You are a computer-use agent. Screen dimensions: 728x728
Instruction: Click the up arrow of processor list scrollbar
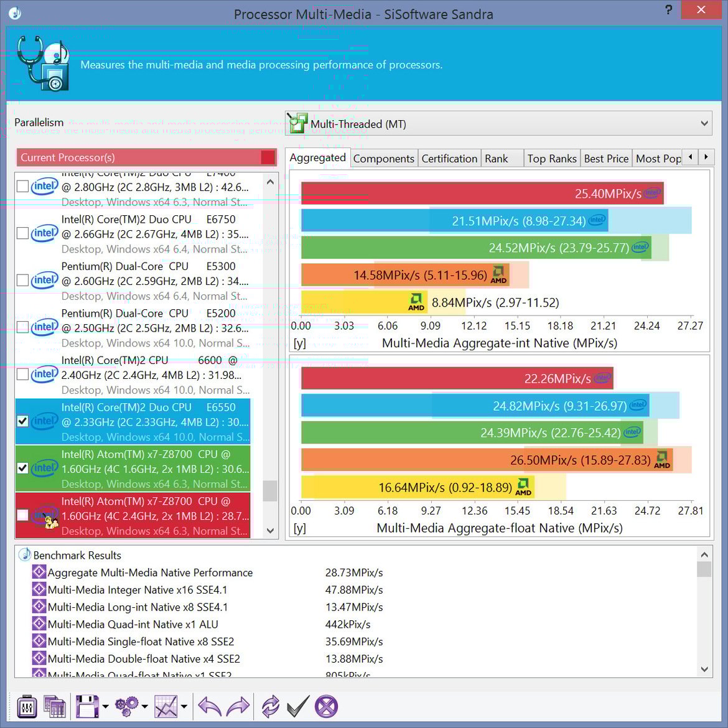270,182
